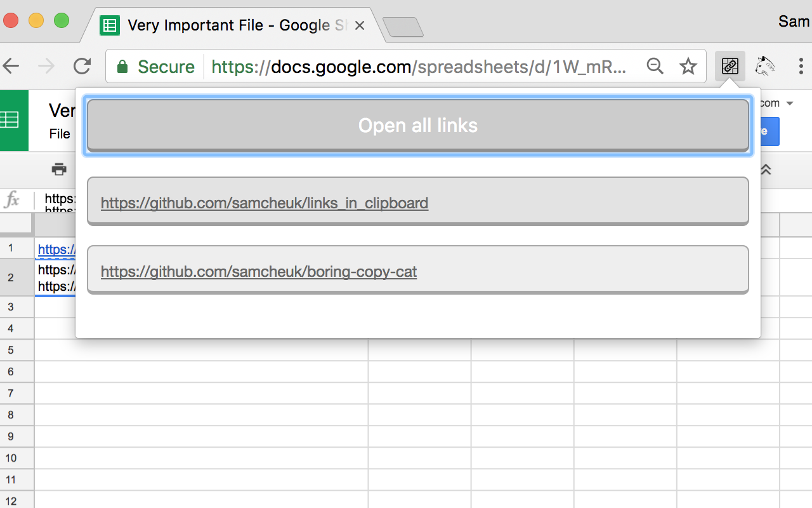Reload the page
Screen dimensions: 812x508
point(82,66)
